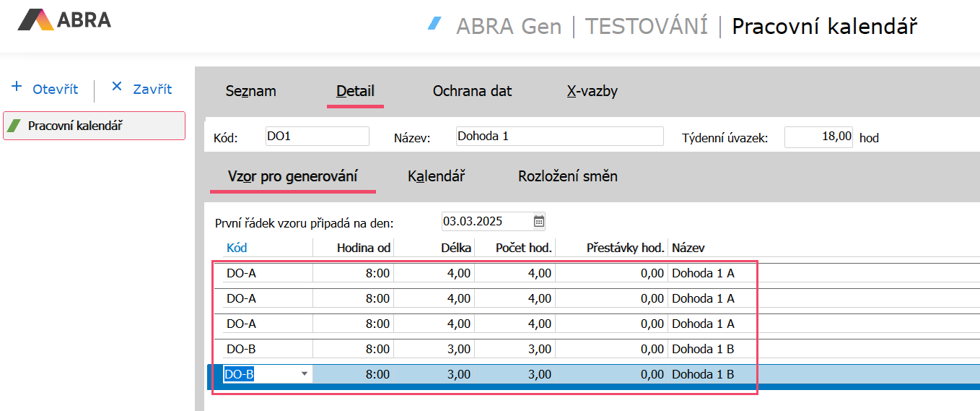The height and width of the screenshot is (411, 980).
Task: Open the calendar date picker icon
Action: point(539,221)
